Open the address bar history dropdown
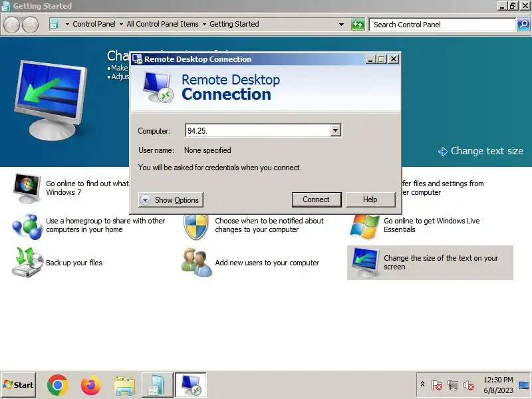This screenshot has height=399, width=532. point(341,25)
